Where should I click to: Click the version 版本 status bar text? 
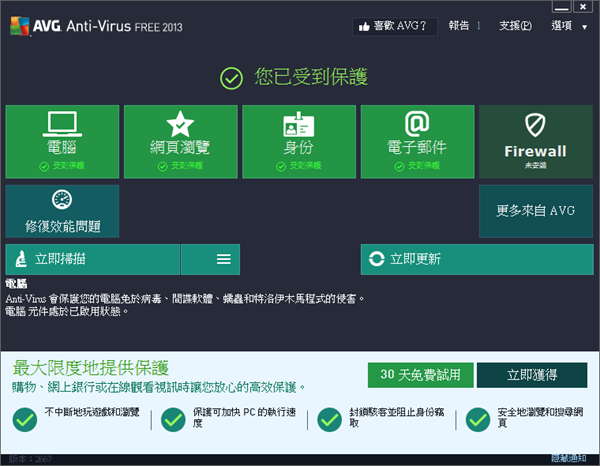coord(30,459)
